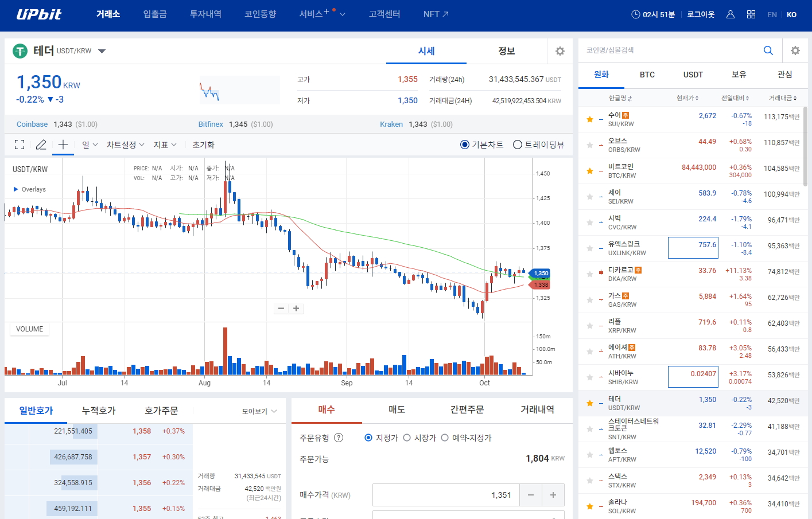Click the 매수가격 input field
Image resolution: width=812 pixels, height=519 pixels.
pos(446,495)
